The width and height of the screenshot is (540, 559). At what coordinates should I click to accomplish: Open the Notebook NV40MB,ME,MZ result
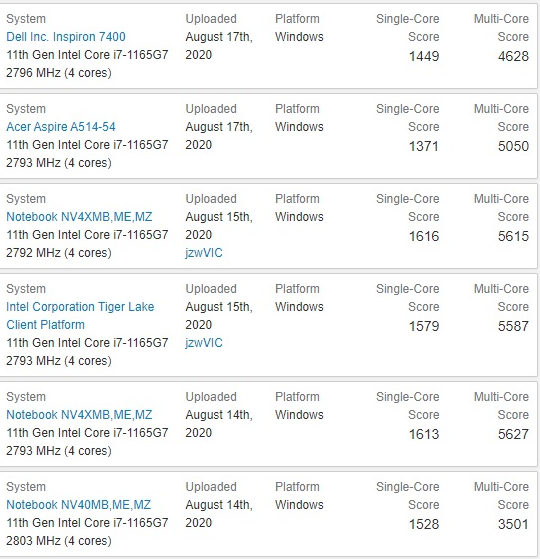click(x=78, y=505)
